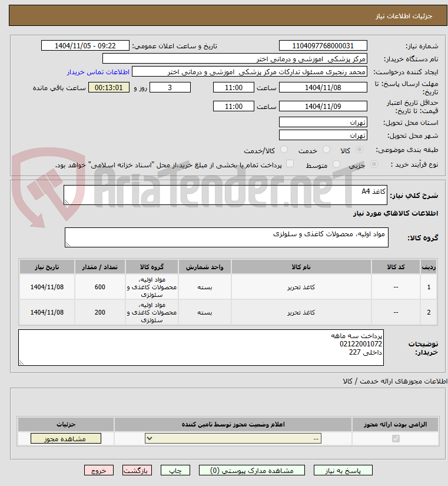Screen dimensions: 448x486
Task: Open the مشاهده مجوز button
Action: [x=66, y=438]
